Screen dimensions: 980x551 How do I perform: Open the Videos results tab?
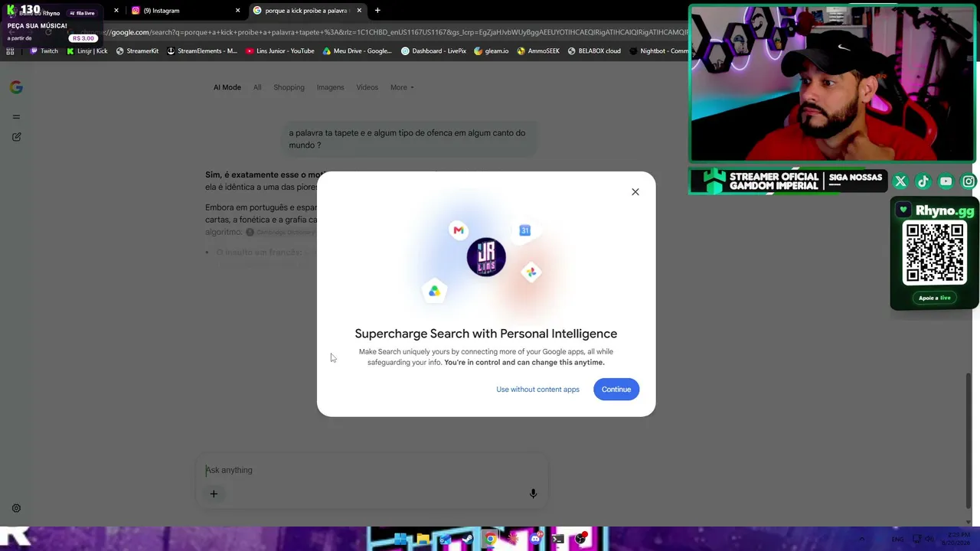[x=367, y=87]
